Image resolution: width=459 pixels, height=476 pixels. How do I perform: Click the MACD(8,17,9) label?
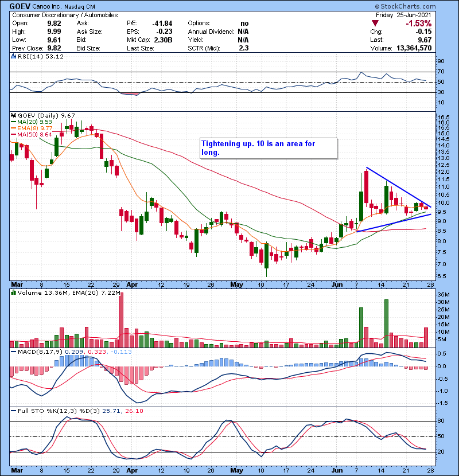pyautogui.click(x=40, y=352)
